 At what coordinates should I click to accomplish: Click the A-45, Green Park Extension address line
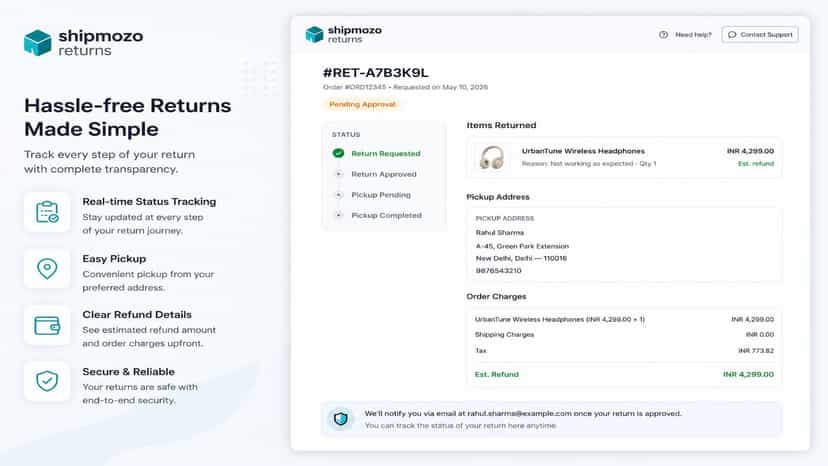(x=522, y=246)
